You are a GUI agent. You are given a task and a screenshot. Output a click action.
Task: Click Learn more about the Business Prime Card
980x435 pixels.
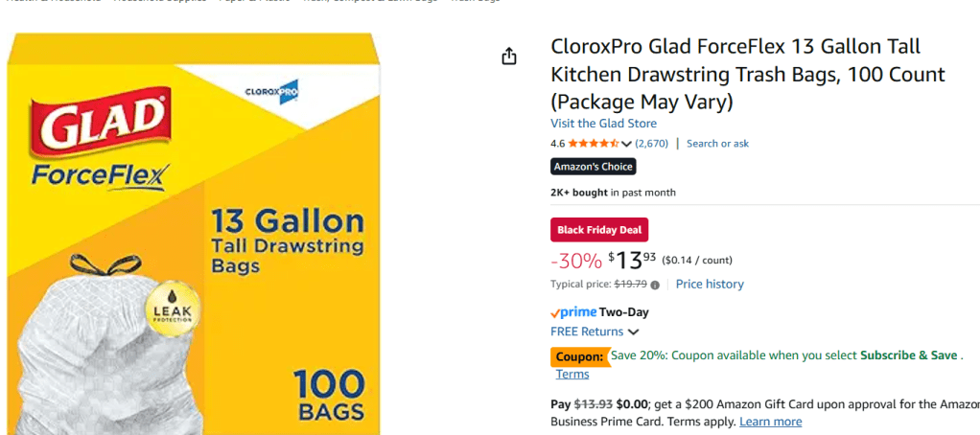tap(770, 422)
